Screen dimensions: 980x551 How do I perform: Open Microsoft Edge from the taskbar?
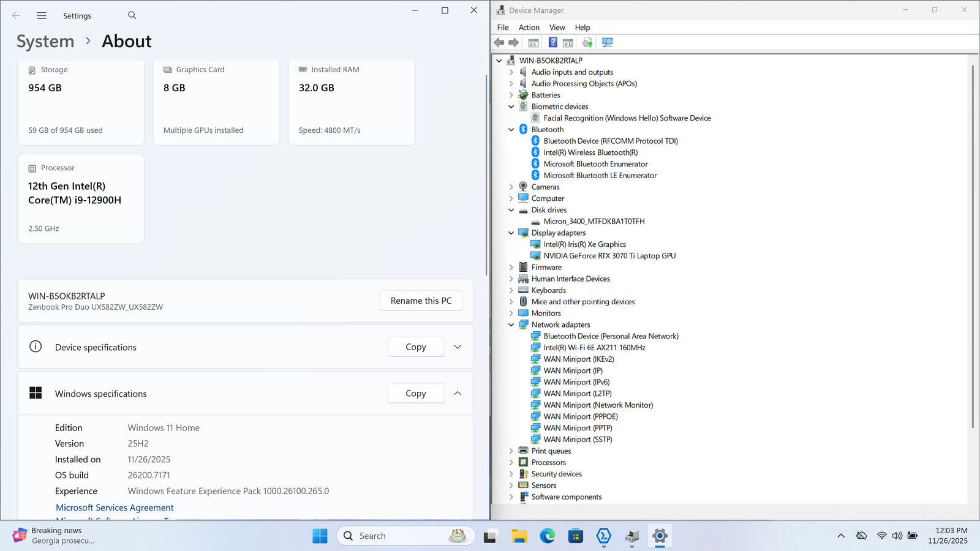[x=547, y=536]
